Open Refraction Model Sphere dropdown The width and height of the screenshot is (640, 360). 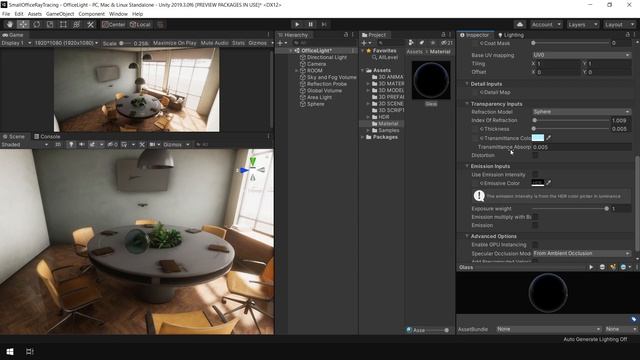click(x=581, y=111)
